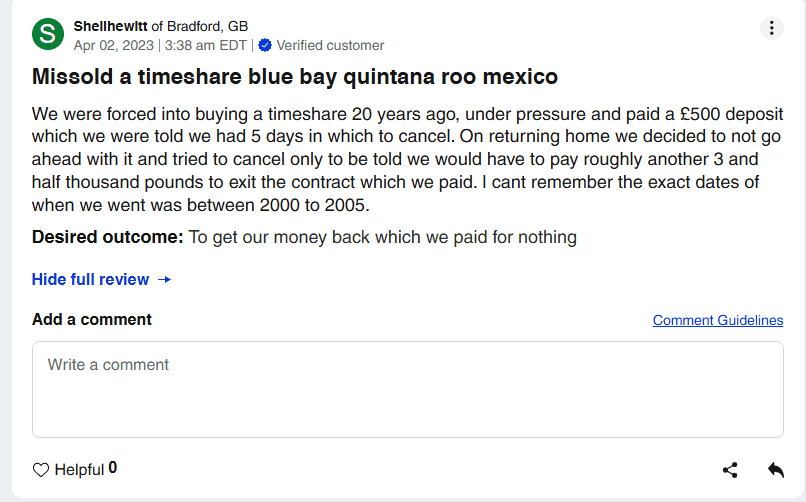Click the green S avatar icon

(48, 34)
